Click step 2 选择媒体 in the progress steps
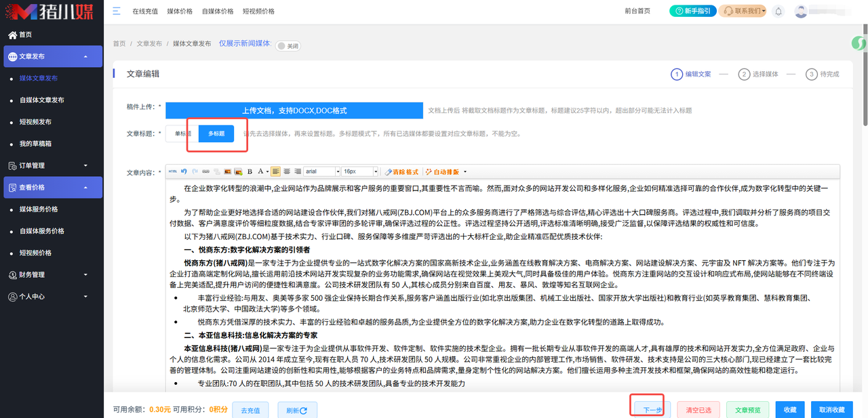Image resolution: width=868 pixels, height=418 pixels. [x=758, y=74]
